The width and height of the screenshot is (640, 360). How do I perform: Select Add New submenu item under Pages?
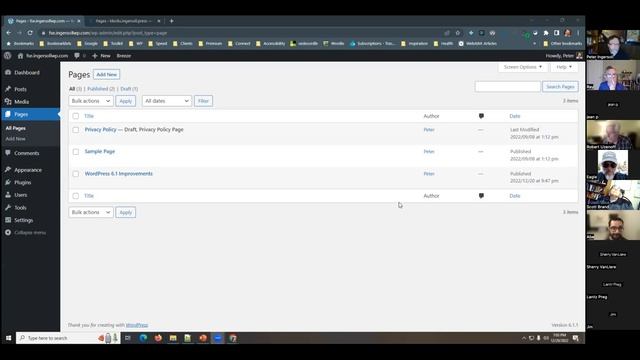pos(16,139)
